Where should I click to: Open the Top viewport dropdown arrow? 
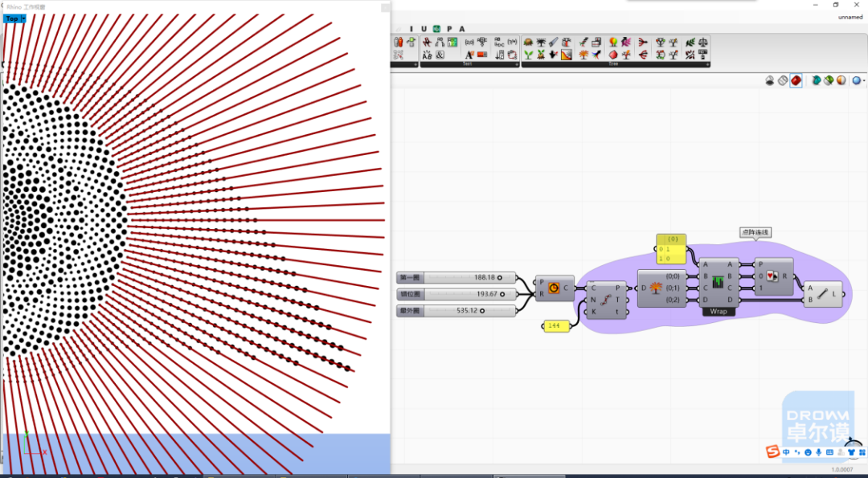click(x=23, y=18)
